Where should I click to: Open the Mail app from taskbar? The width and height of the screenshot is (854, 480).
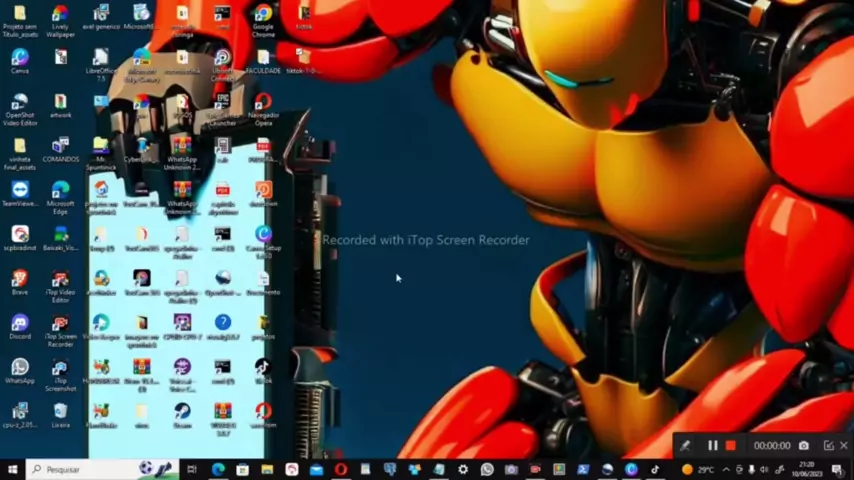click(x=316, y=469)
